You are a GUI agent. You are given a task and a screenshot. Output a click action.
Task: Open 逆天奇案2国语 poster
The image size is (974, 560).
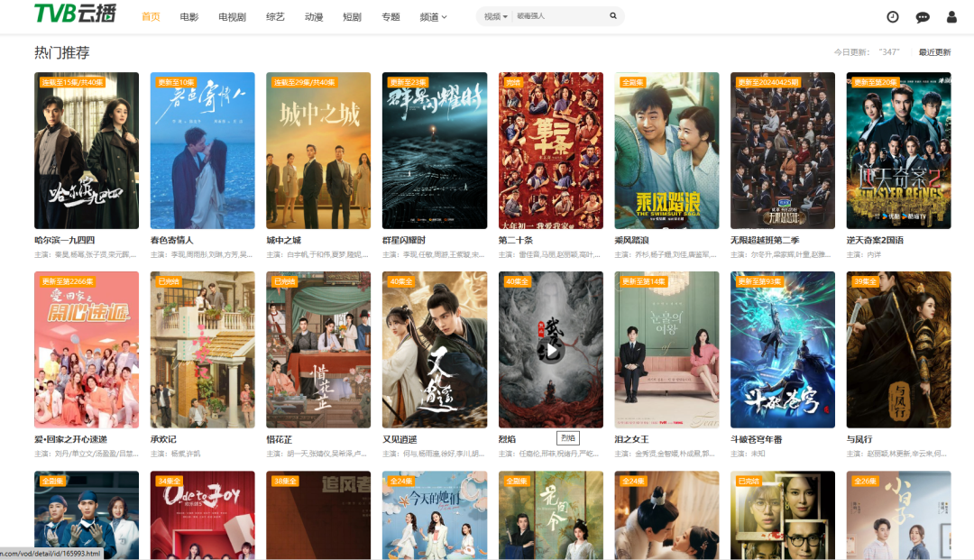(899, 151)
